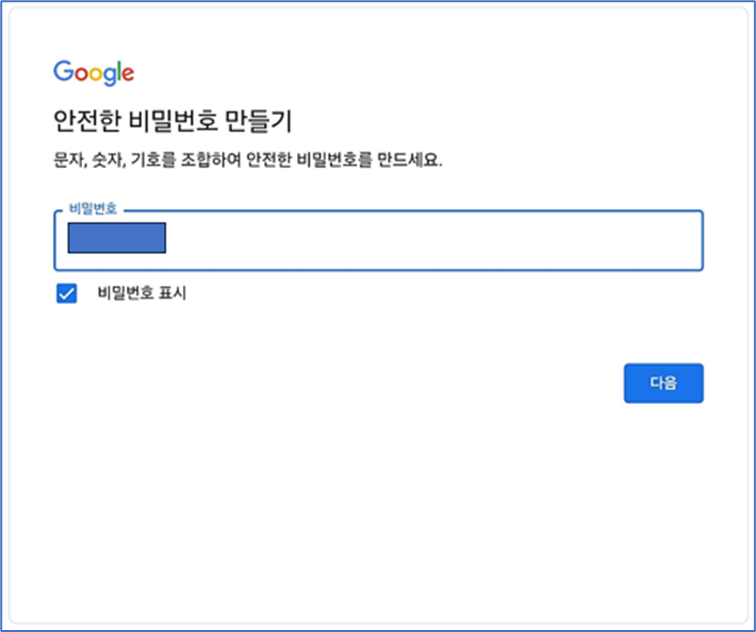Viewport: 756px width, 632px height.
Task: Click the blue redacted block in the password field
Action: pyautogui.click(x=117, y=238)
